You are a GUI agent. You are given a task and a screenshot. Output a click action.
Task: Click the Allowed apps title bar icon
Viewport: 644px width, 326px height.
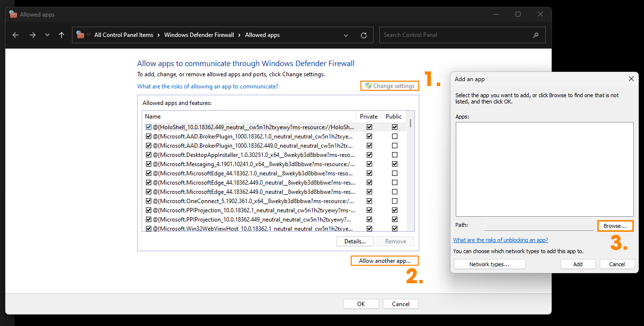13,15
